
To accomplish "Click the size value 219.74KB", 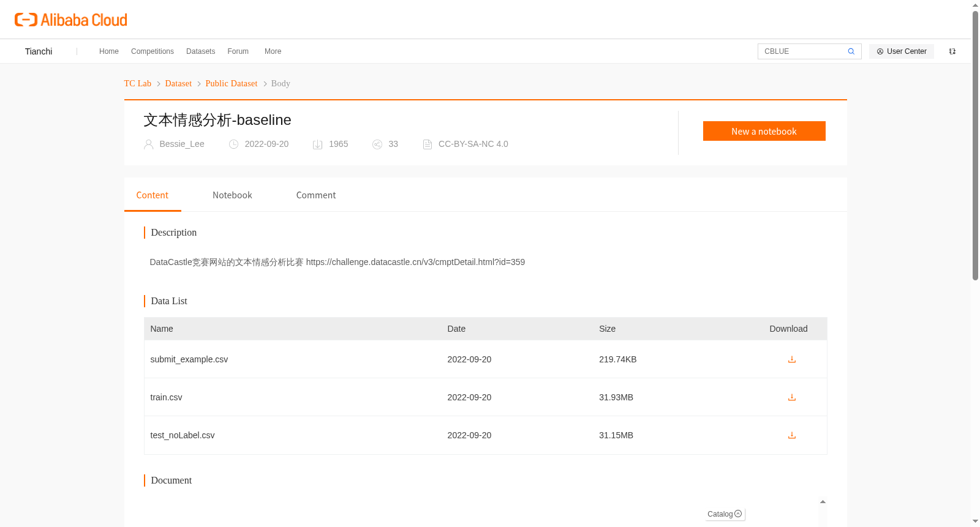I will point(618,359).
